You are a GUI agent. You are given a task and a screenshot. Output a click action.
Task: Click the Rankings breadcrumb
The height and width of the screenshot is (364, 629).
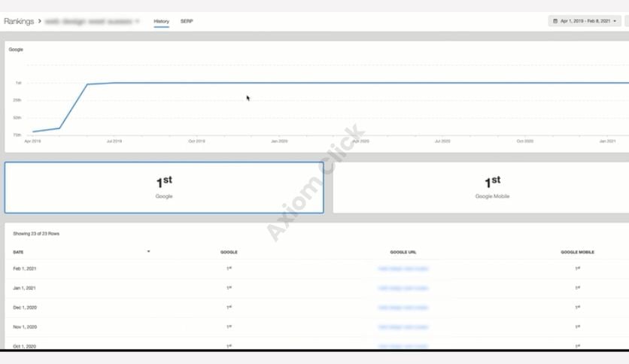(19, 21)
